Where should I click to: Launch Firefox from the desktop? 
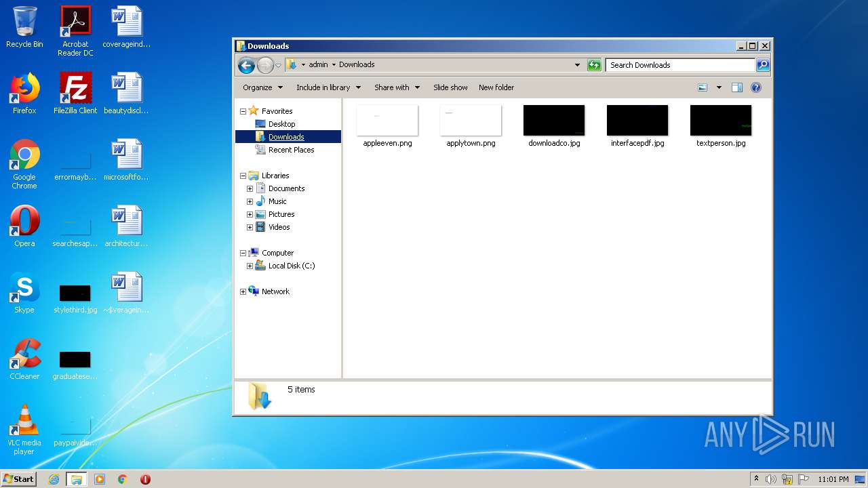pos(24,94)
